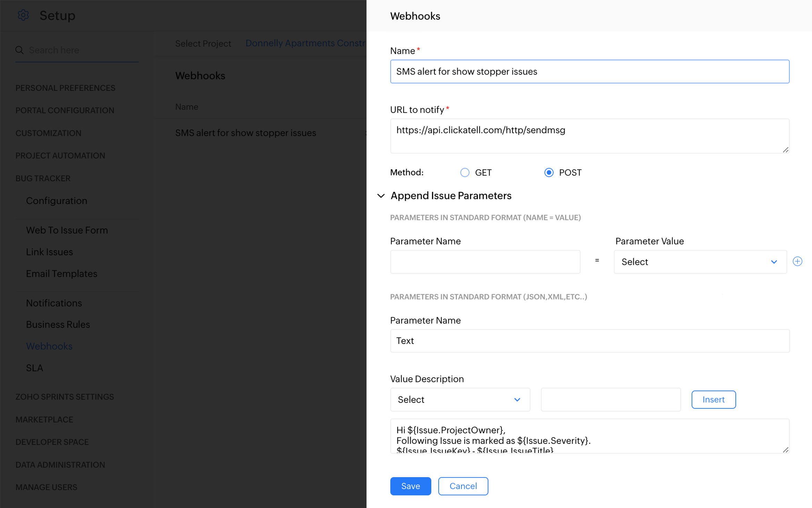Open the Value Description Select dropdown
This screenshot has height=508, width=812.
(460, 400)
